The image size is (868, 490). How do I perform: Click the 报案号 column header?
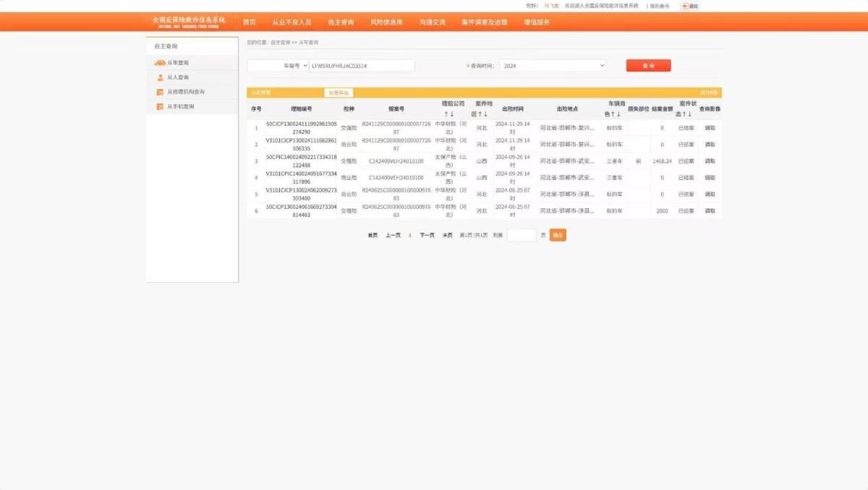point(396,109)
